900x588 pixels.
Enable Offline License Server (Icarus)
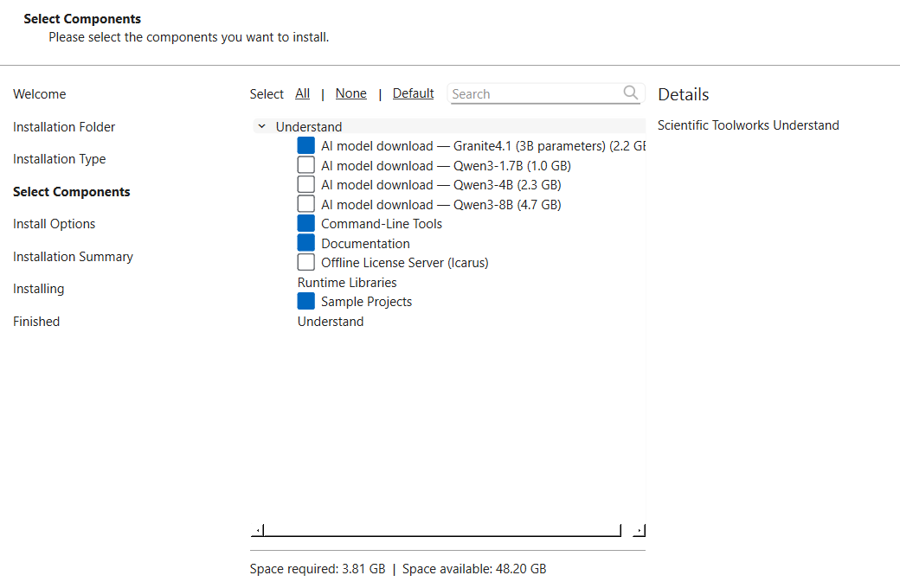306,262
